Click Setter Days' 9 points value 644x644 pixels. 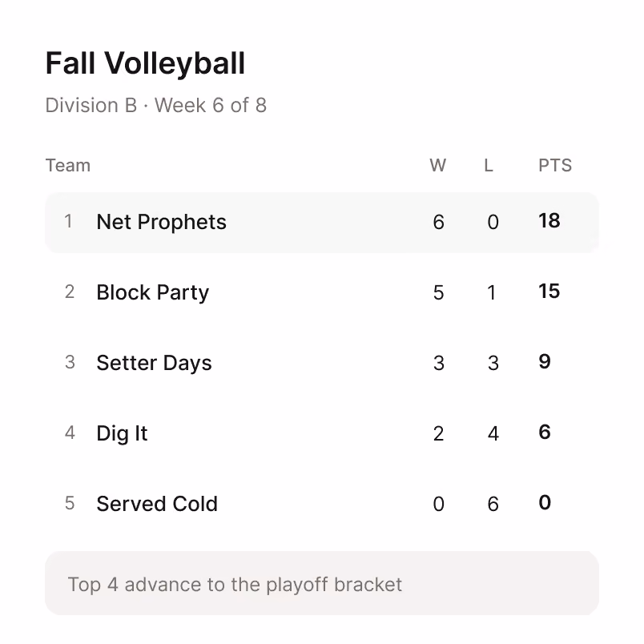pos(545,362)
